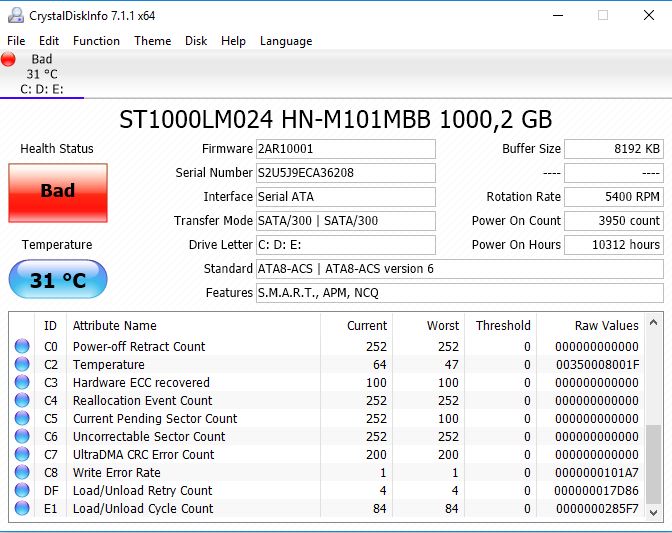Click the CrystalDiskInfo app icon in title bar
Image resolution: width=672 pixels, height=533 pixels.
16,15
